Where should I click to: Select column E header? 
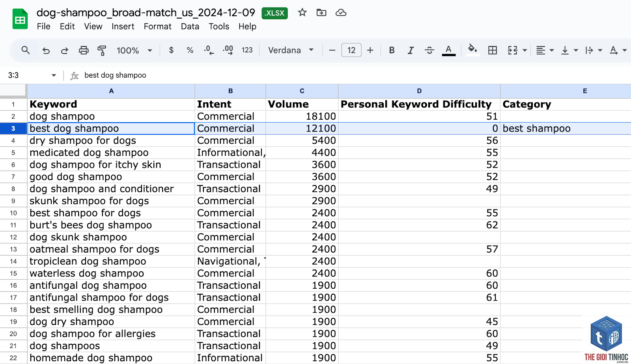coord(566,91)
